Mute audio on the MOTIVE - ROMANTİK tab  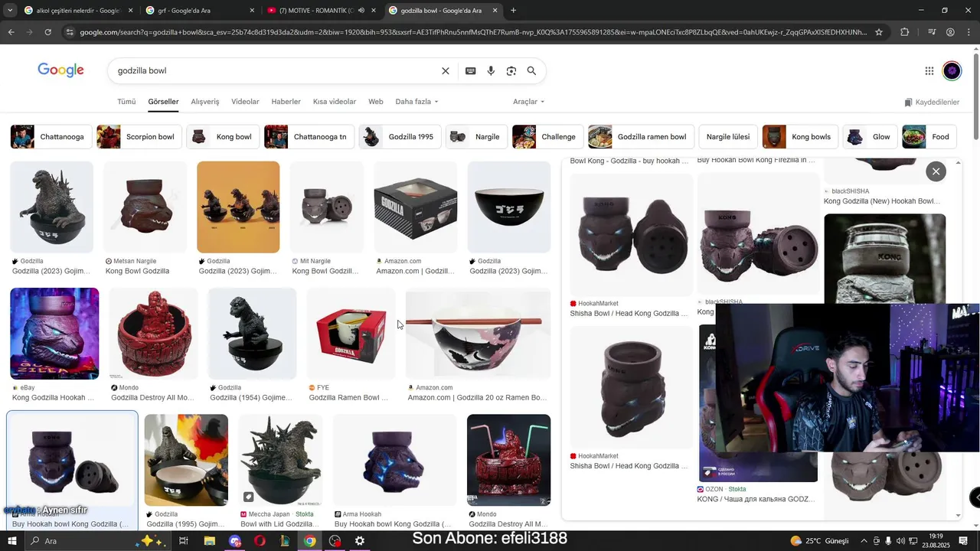(x=361, y=11)
